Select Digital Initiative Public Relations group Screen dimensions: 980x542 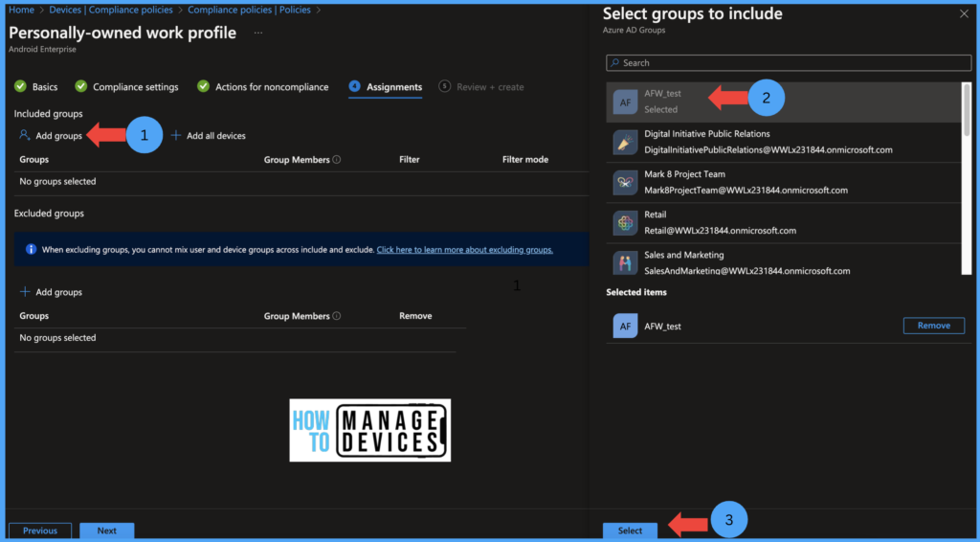[x=784, y=143]
